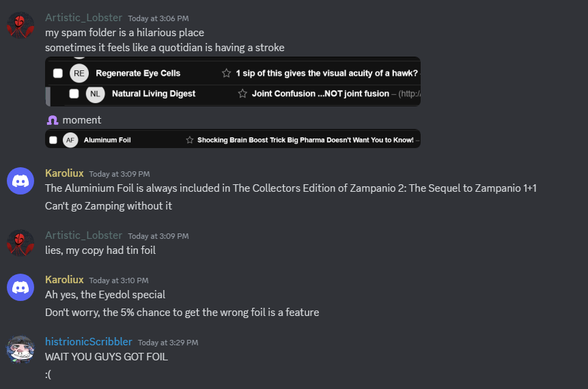Star the Aluminum Foil spam email
Screen dimensions: 588x389
(x=190, y=140)
